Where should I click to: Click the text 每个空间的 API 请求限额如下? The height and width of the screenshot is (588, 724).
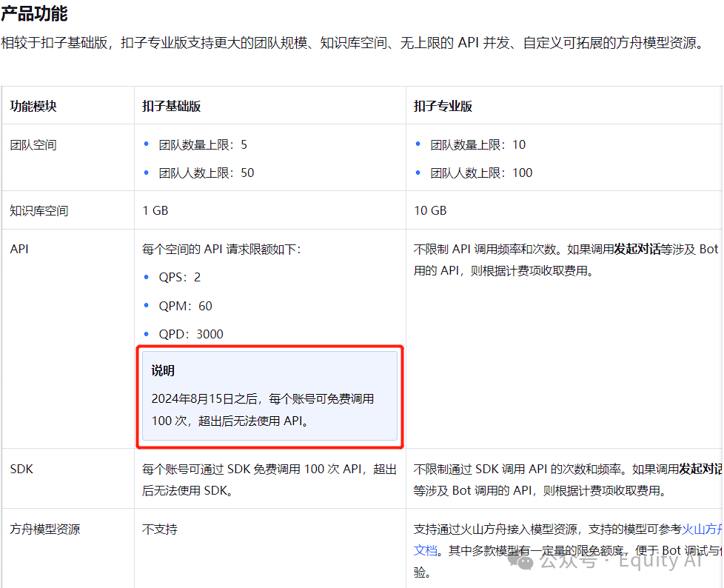(x=221, y=250)
